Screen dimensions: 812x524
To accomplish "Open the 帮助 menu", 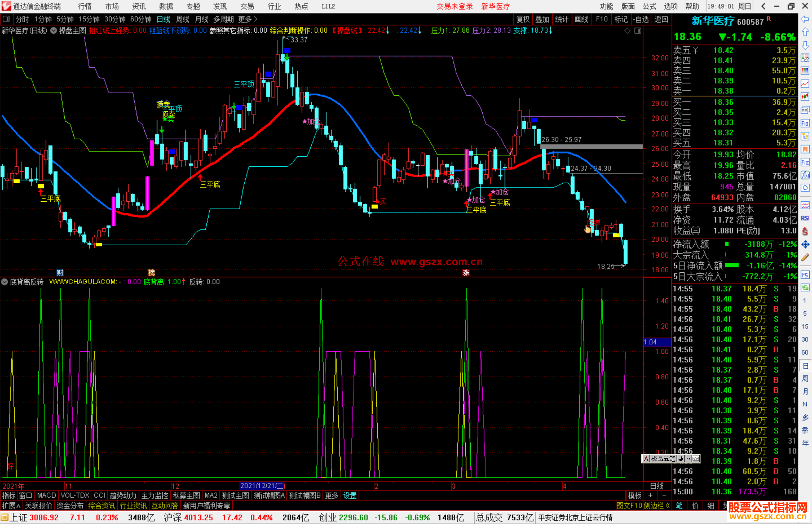I will tap(692, 6).
